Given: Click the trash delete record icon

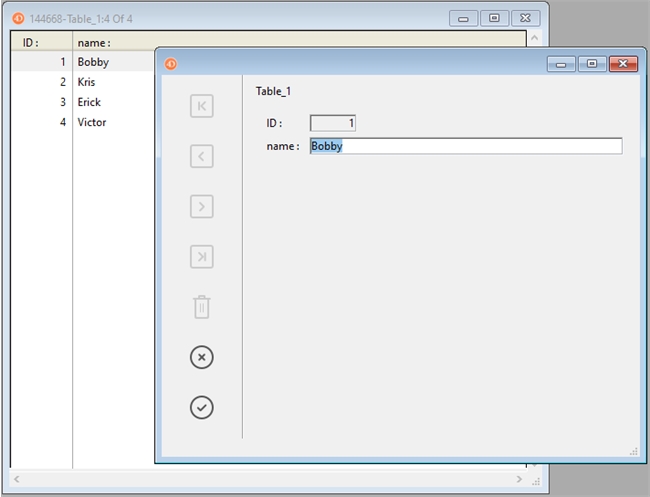Looking at the screenshot, I should (x=201, y=307).
